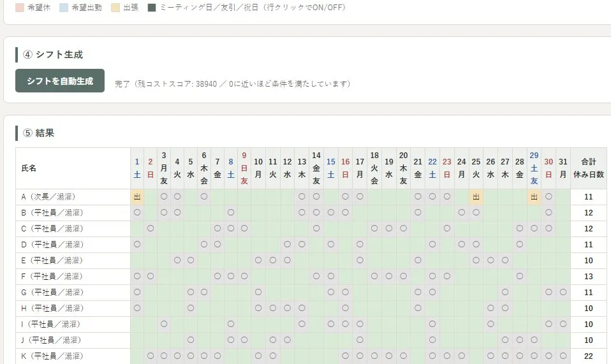Click the row name A（次長／湯灌）
This screenshot has height=364, width=611.
48,197
